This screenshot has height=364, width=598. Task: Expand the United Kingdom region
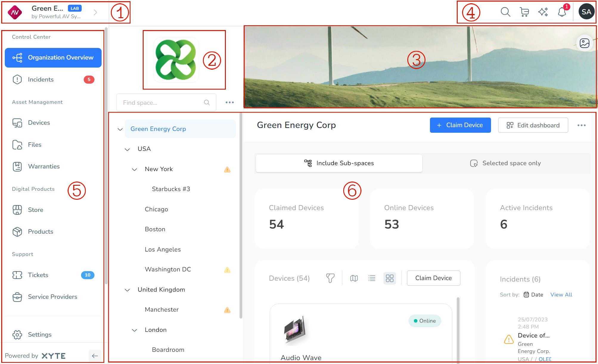(126, 290)
